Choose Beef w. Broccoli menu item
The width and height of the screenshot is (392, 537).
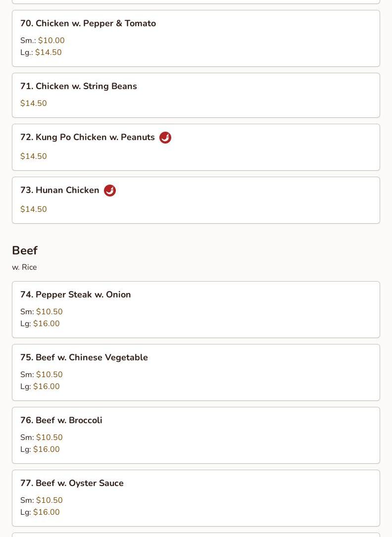coord(61,420)
